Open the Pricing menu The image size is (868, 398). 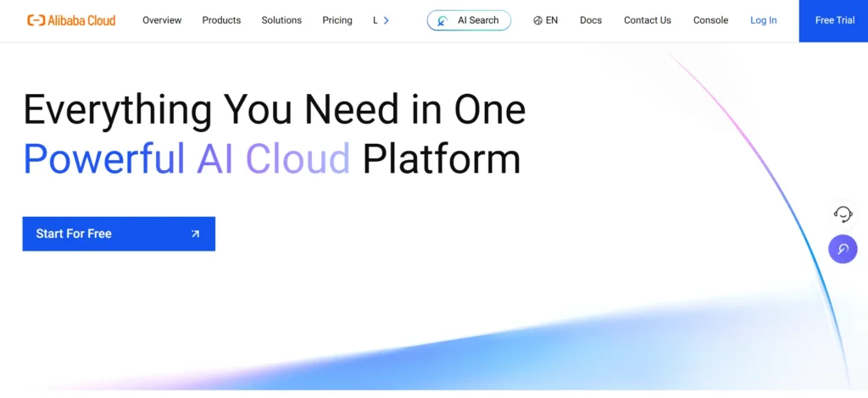pyautogui.click(x=337, y=20)
